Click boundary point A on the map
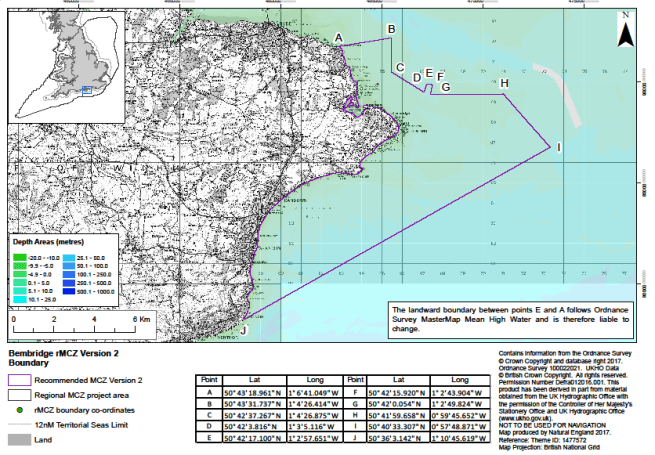This screenshot has width=655, height=455. 339,37
